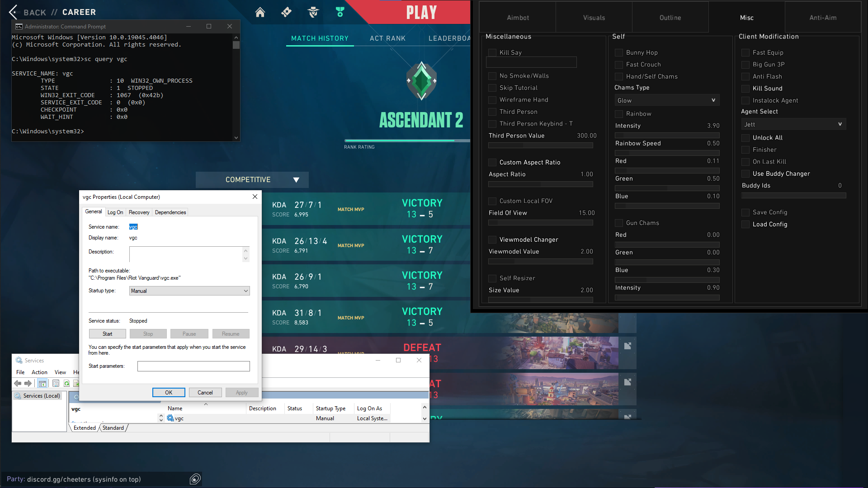
Task: Click the teal trophy icon in the top navigation
Action: pos(340,12)
